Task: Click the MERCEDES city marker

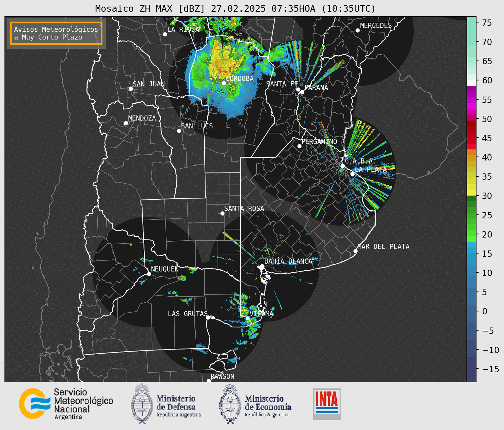Action: pos(358,31)
